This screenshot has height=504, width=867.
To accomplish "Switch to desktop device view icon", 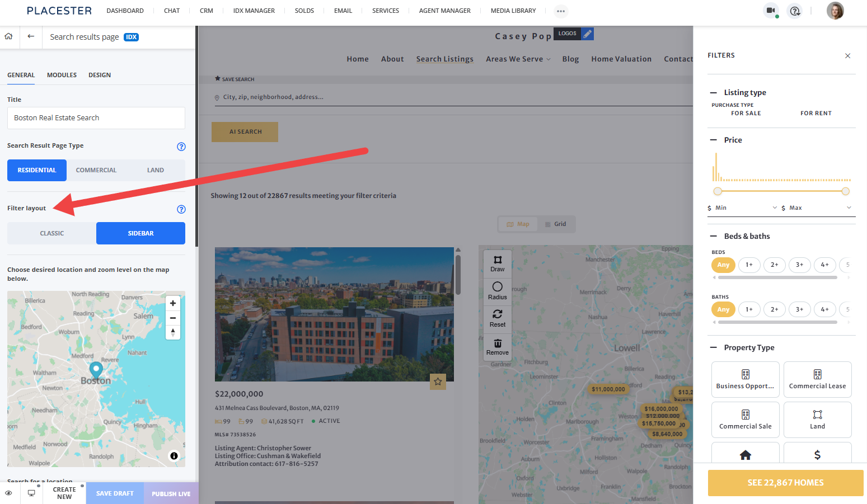I will coord(31,493).
